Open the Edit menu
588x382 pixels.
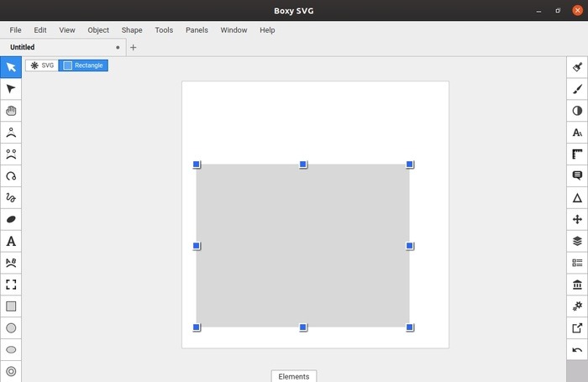40,30
